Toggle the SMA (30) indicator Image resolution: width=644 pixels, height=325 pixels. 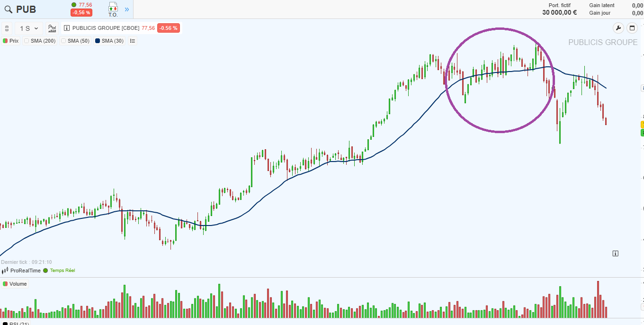point(109,41)
